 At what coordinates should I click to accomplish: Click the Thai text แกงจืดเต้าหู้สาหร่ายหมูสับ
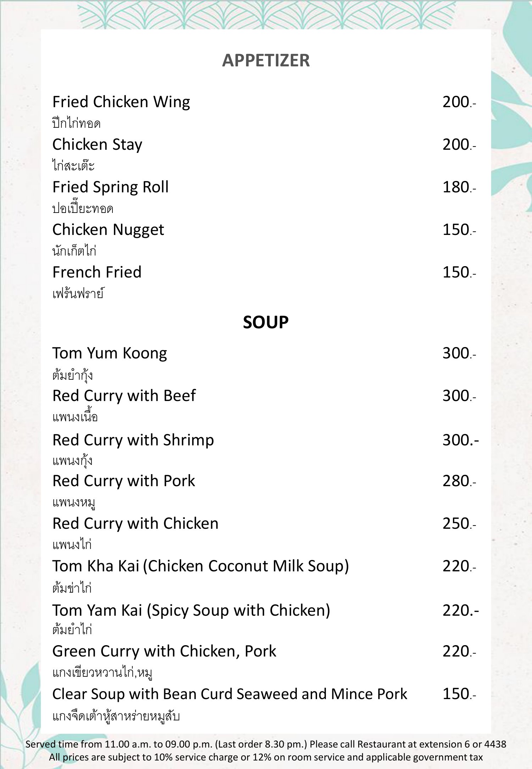coord(116,716)
